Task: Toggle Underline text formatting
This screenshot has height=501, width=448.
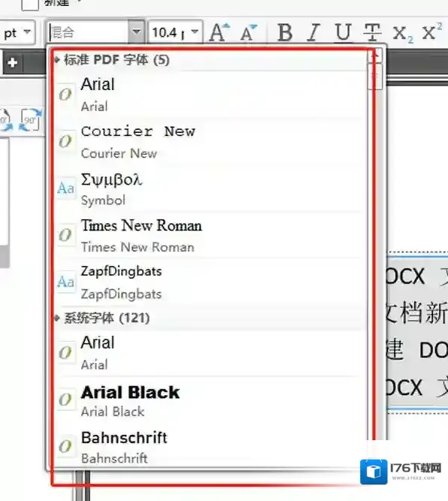Action: pos(343,32)
